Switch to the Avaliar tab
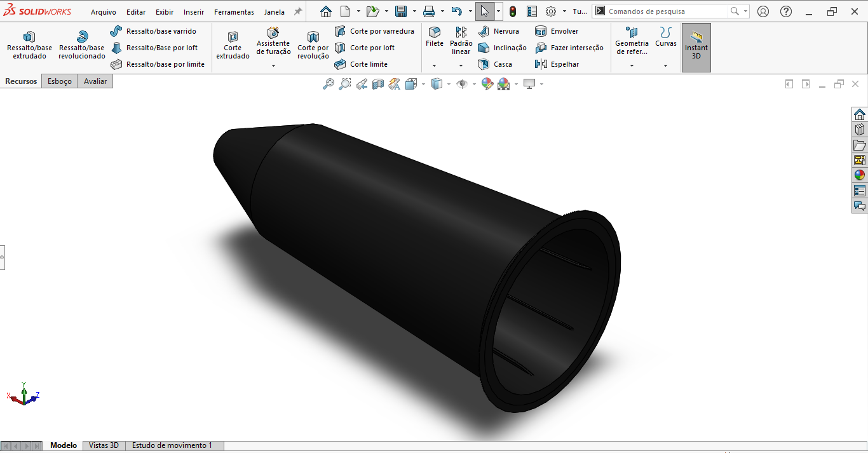 (95, 81)
